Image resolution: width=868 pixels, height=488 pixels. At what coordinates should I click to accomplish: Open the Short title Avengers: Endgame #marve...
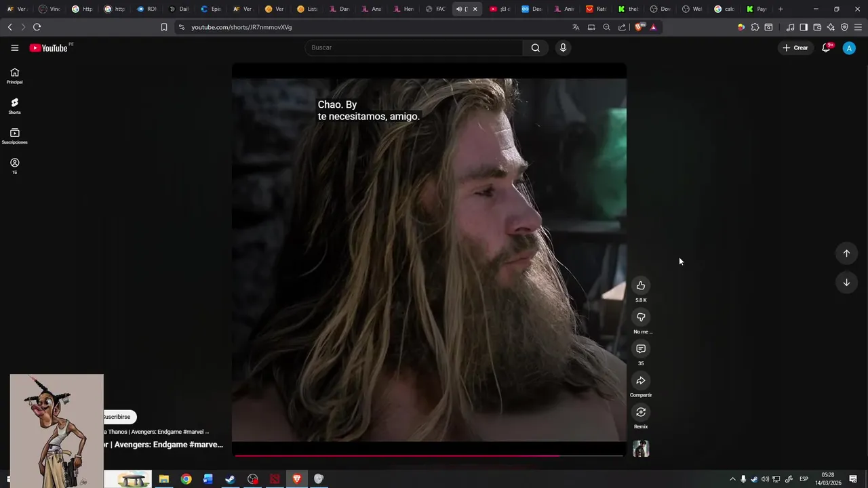(163, 445)
